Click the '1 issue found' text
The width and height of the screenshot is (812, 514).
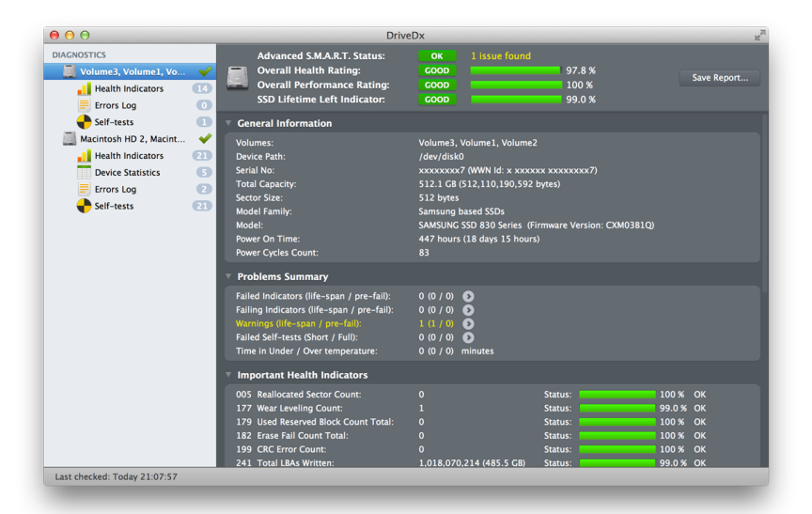click(500, 56)
